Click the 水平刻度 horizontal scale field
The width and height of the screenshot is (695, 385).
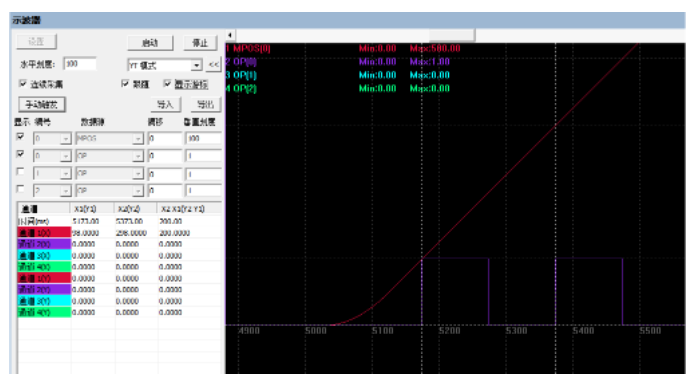(80, 64)
